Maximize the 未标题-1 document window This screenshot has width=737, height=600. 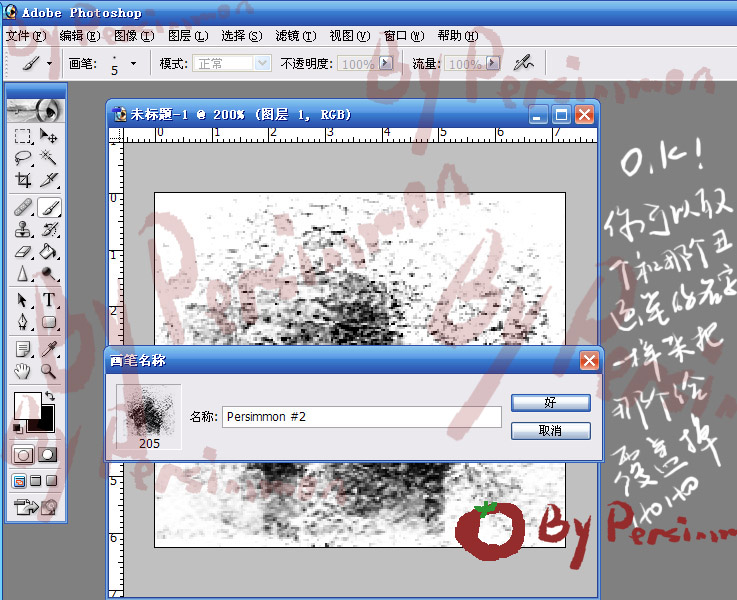click(561, 115)
